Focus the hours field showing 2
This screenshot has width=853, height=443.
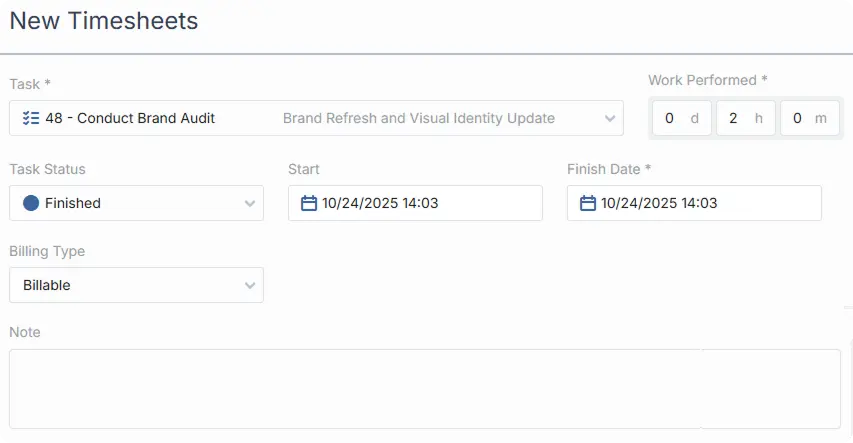[x=733, y=118]
